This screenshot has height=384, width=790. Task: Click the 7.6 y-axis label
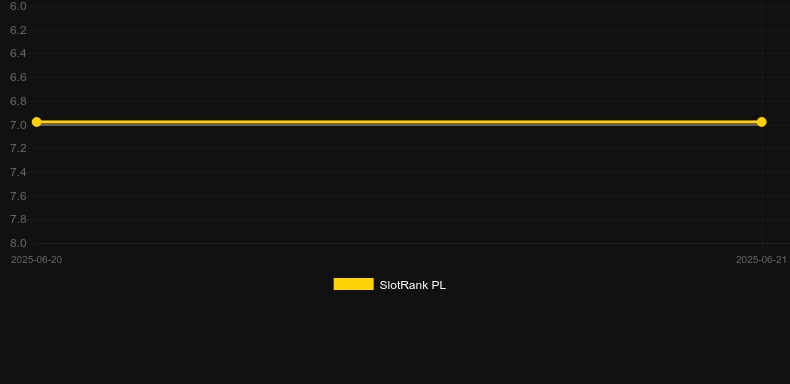coord(18,196)
